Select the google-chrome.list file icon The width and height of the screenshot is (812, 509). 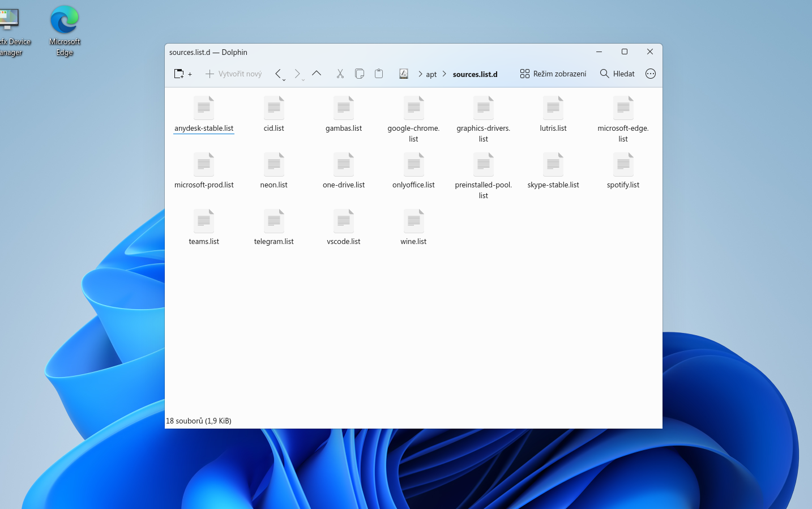pos(414,108)
